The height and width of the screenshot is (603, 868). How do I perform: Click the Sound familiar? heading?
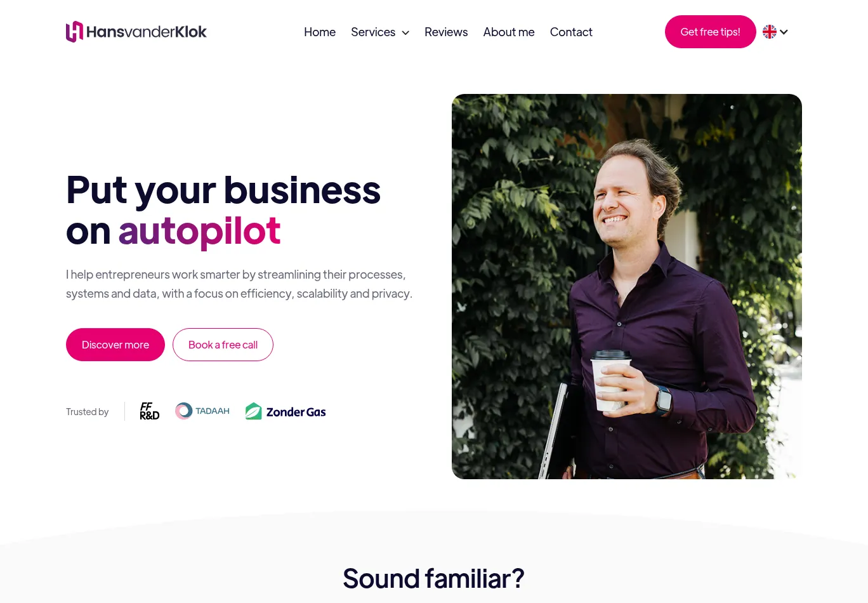click(433, 578)
